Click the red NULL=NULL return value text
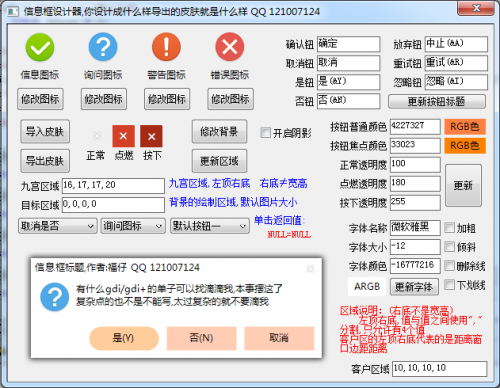Screen dimensions: 500x388 289,235
